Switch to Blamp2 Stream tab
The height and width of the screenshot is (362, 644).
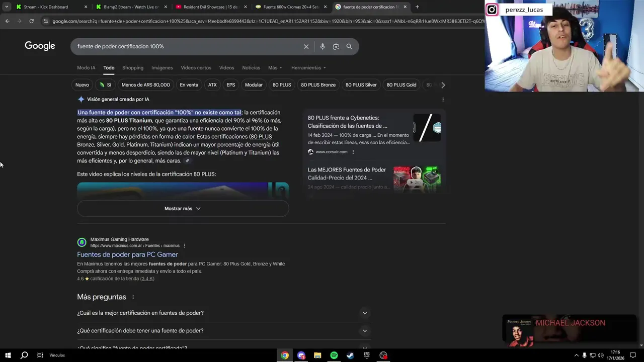tap(131, 7)
